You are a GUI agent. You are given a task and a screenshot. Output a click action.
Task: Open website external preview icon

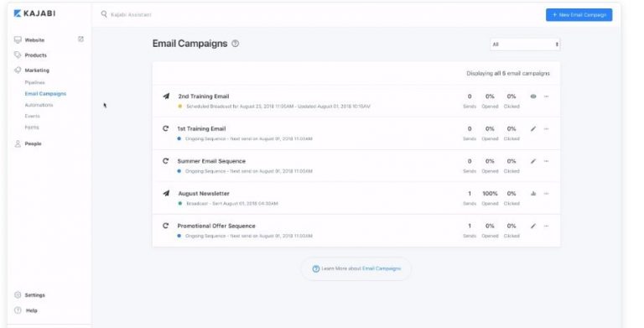tap(80, 39)
